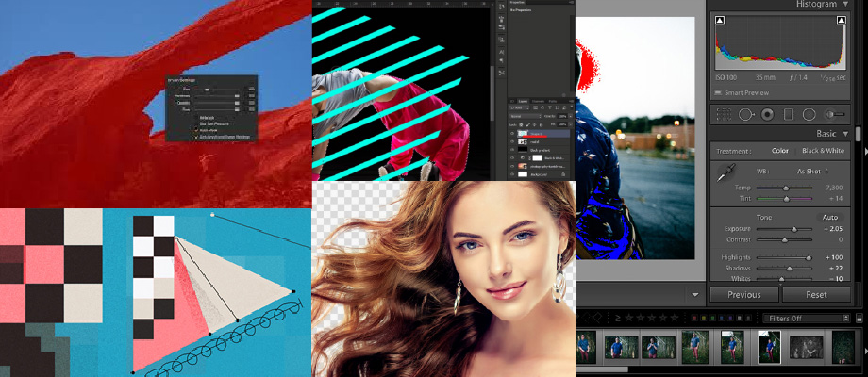This screenshot has height=377, width=868.
Task: Click the Previous button
Action: tap(743, 294)
